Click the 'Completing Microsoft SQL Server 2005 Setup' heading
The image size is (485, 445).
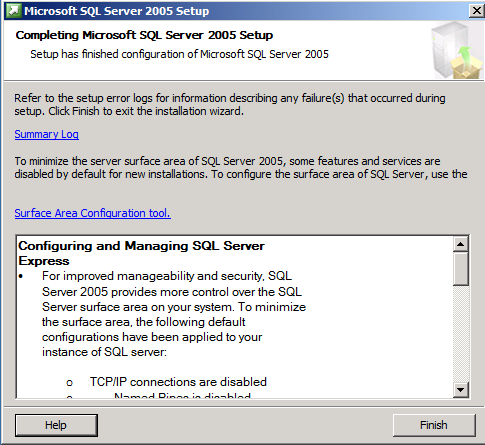pos(144,35)
